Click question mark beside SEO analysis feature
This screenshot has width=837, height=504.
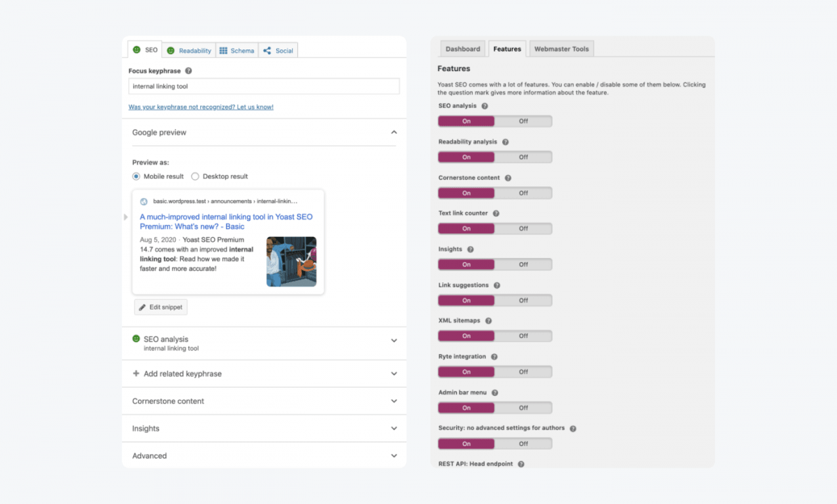[x=485, y=106]
